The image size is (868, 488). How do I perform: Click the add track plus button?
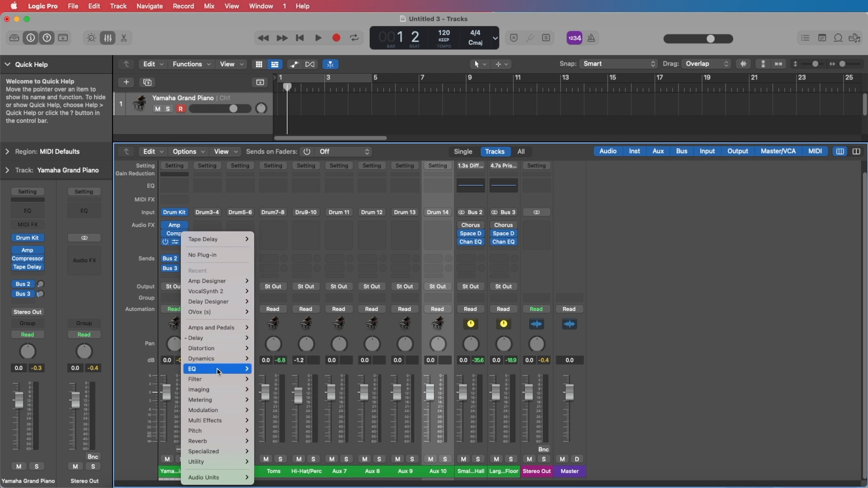(x=126, y=82)
